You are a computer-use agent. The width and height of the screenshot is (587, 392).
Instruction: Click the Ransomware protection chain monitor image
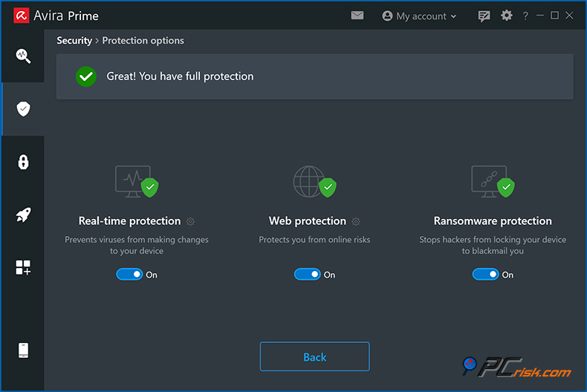[x=491, y=181]
